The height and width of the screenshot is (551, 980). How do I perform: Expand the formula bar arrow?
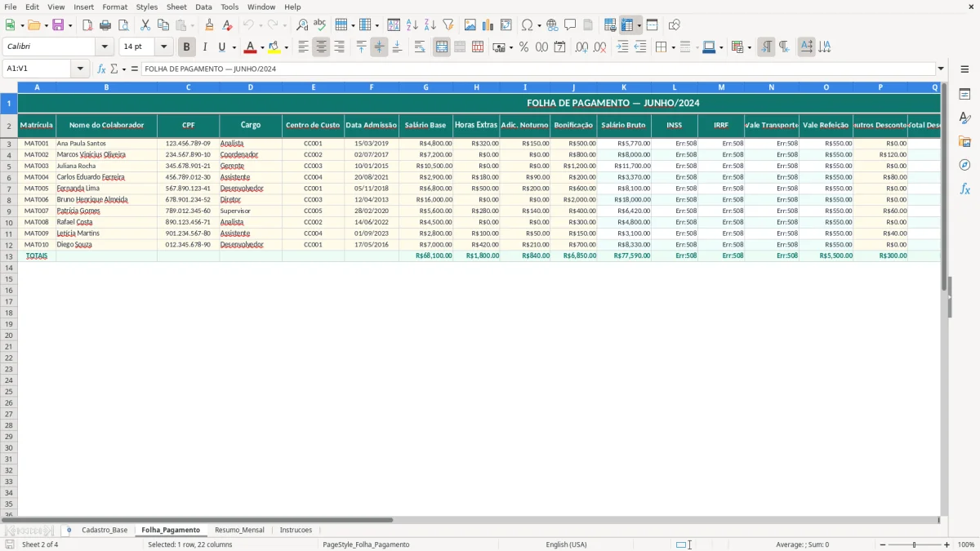pyautogui.click(x=941, y=69)
